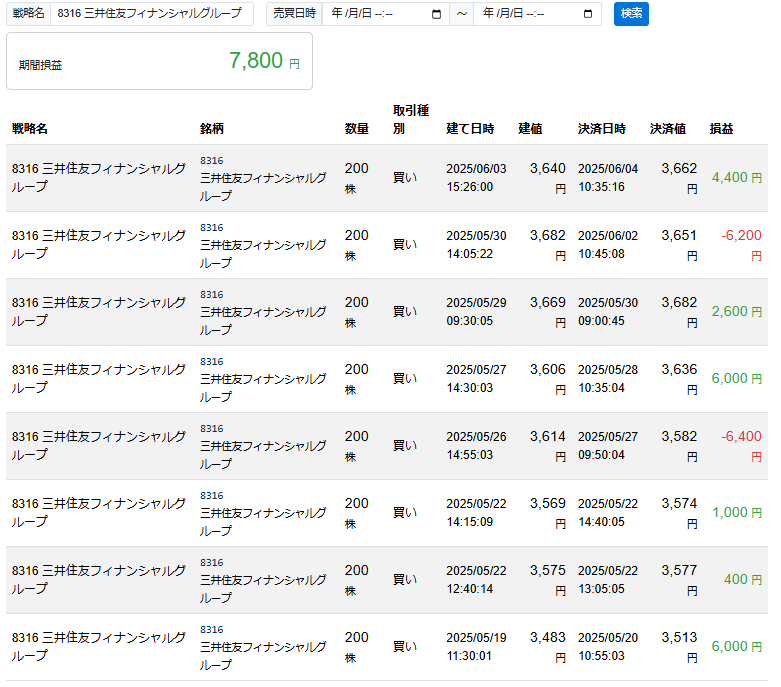Viewport: 781px width, 687px height.
Task: Click the 建値 column header
Action: [x=530, y=129]
